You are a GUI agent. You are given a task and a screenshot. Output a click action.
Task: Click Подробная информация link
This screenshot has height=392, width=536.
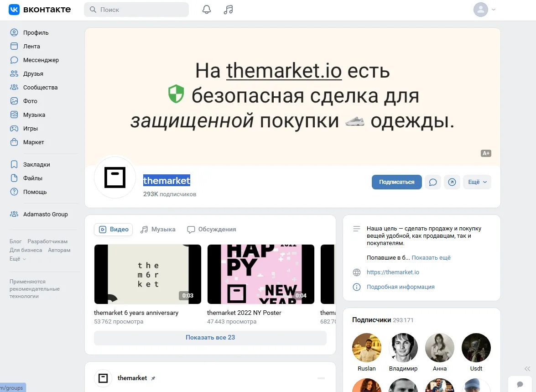point(401,287)
